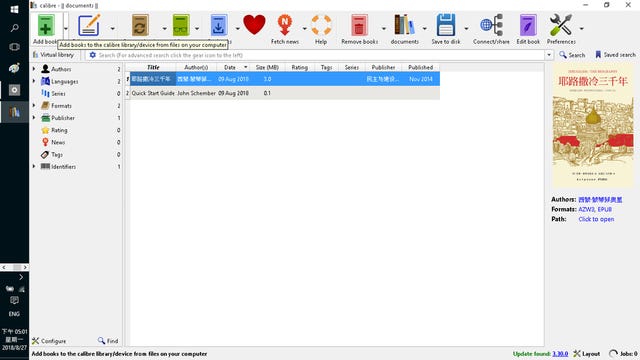Screen dimensions: 640x360
Task: Click the calibre taskbar icon
Action: [14, 111]
